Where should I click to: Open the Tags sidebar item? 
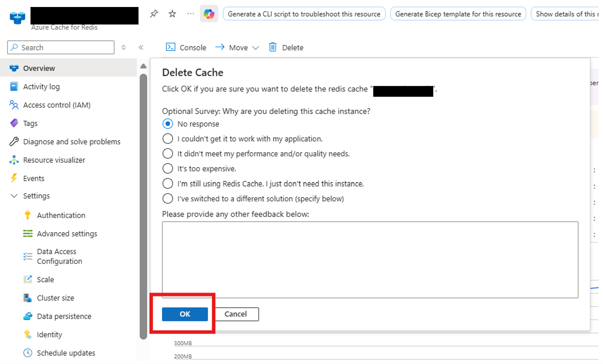tap(30, 123)
